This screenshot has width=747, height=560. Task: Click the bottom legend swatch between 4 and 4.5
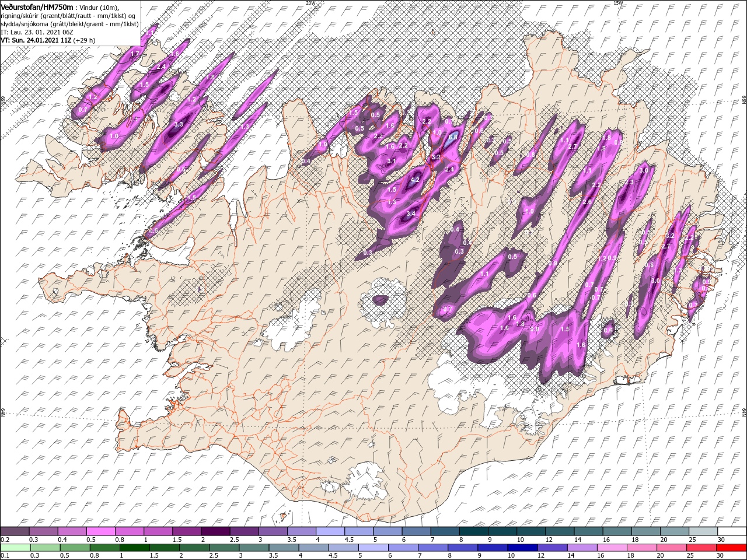[x=313, y=548]
